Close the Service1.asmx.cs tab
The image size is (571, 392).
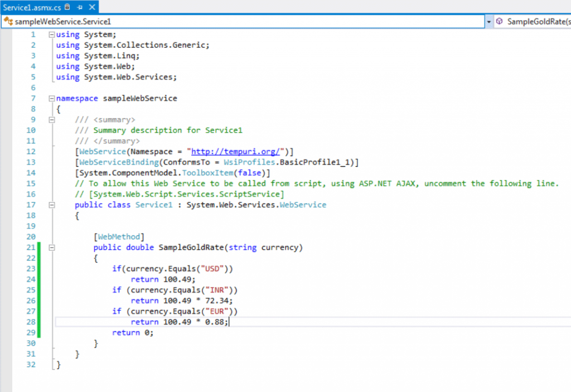coord(93,7)
